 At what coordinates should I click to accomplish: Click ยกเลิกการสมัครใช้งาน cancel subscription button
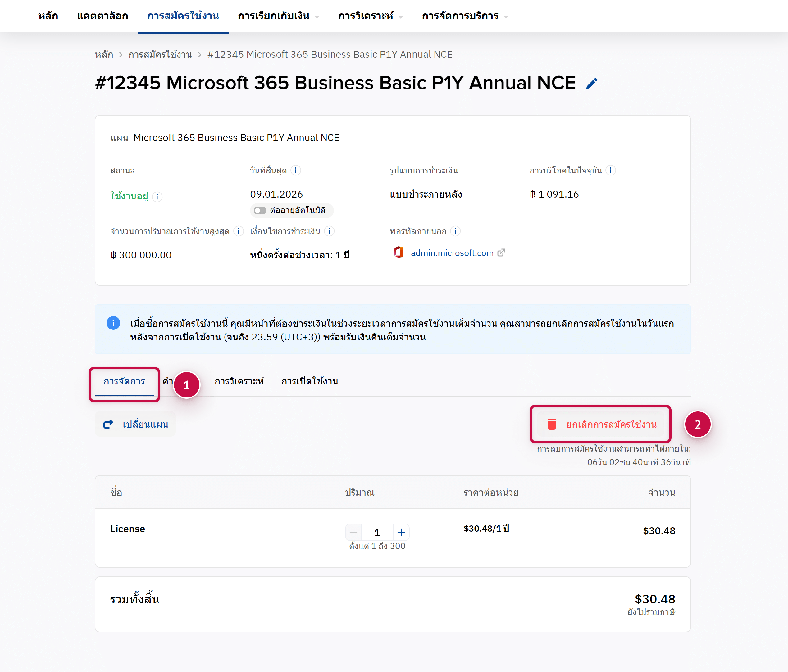click(x=601, y=424)
